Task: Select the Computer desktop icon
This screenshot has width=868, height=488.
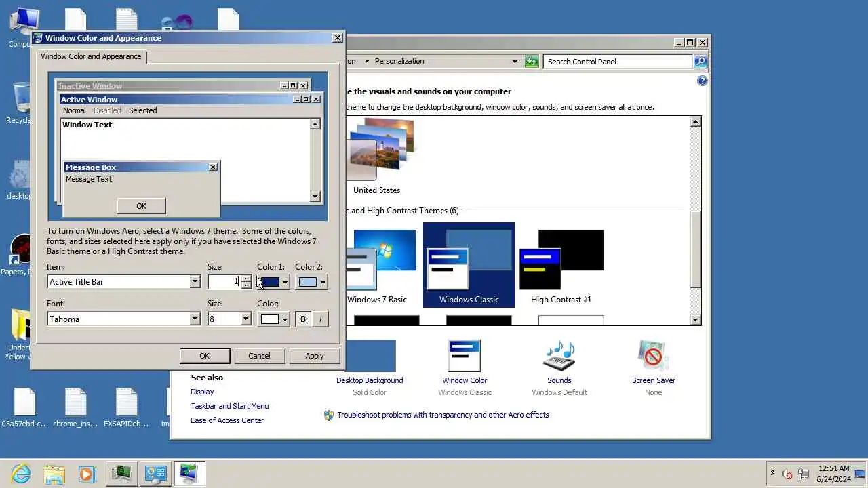Action: (x=22, y=27)
